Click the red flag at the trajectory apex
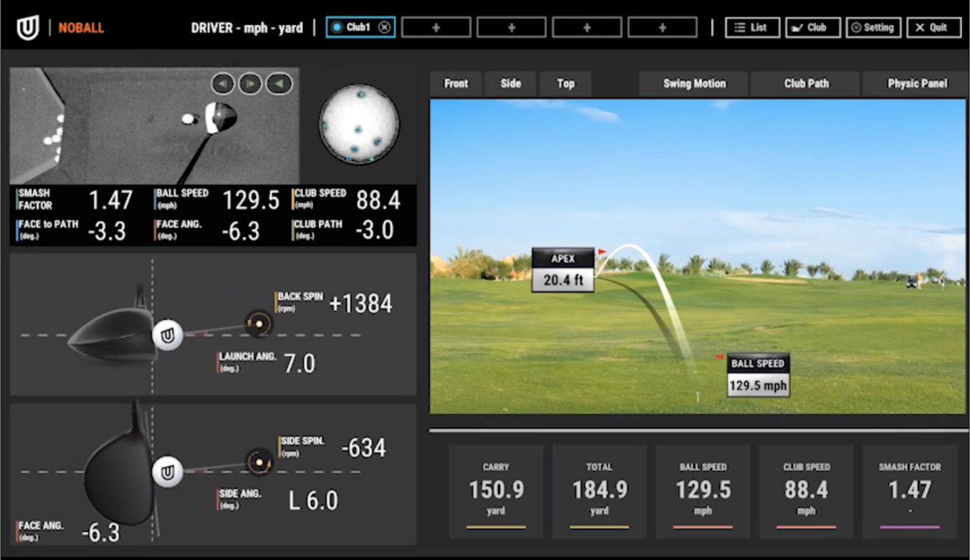The height and width of the screenshot is (560, 970). (x=602, y=252)
